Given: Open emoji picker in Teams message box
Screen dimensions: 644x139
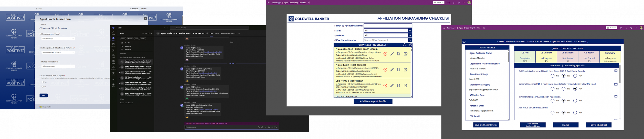Looking at the screenshot, I should click(x=262, y=127).
